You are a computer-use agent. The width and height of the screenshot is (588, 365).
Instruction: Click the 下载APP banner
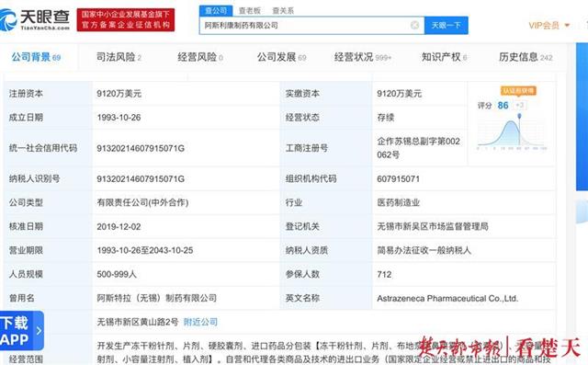click(21, 330)
